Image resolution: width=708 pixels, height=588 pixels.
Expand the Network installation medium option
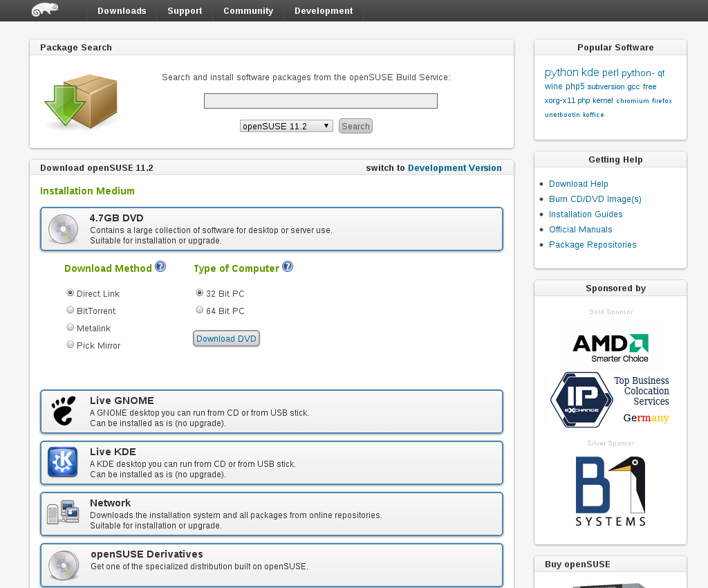coord(271,513)
